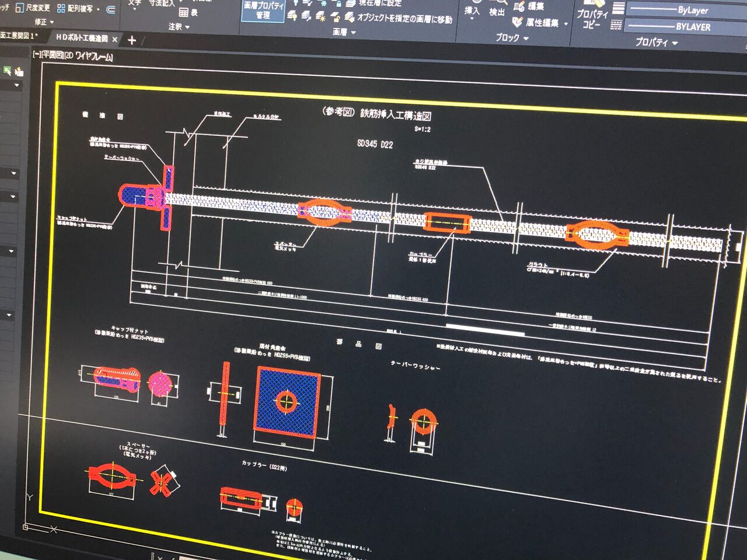The height and width of the screenshot is (560, 747).
Task: Select the blue square washer plate drawing
Action: coord(287,401)
